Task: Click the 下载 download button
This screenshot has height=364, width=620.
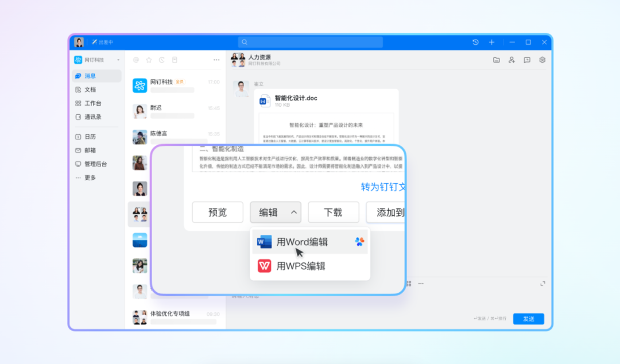Action: pyautogui.click(x=334, y=212)
